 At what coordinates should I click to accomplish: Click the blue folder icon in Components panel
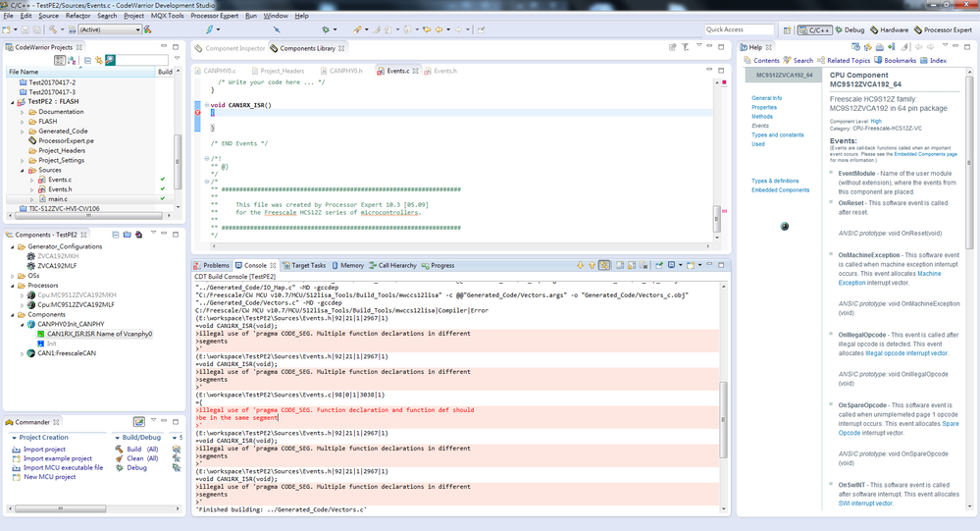click(x=127, y=235)
